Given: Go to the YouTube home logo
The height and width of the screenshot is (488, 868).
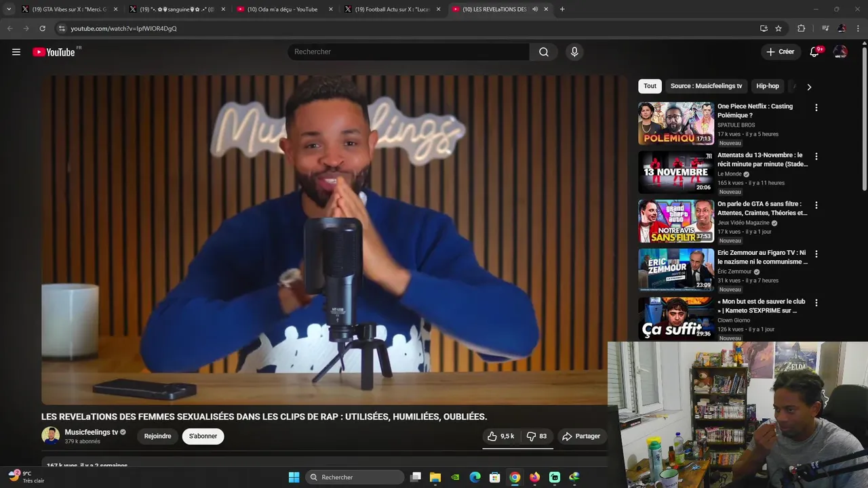Looking at the screenshot, I should pyautogui.click(x=54, y=52).
